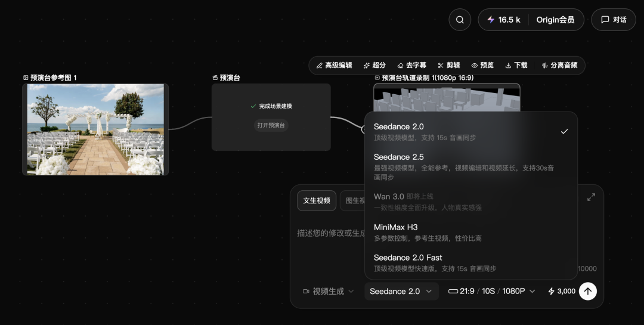Click the Wan 3.0 即将上线 entry
The width and height of the screenshot is (644, 325).
[x=471, y=202]
